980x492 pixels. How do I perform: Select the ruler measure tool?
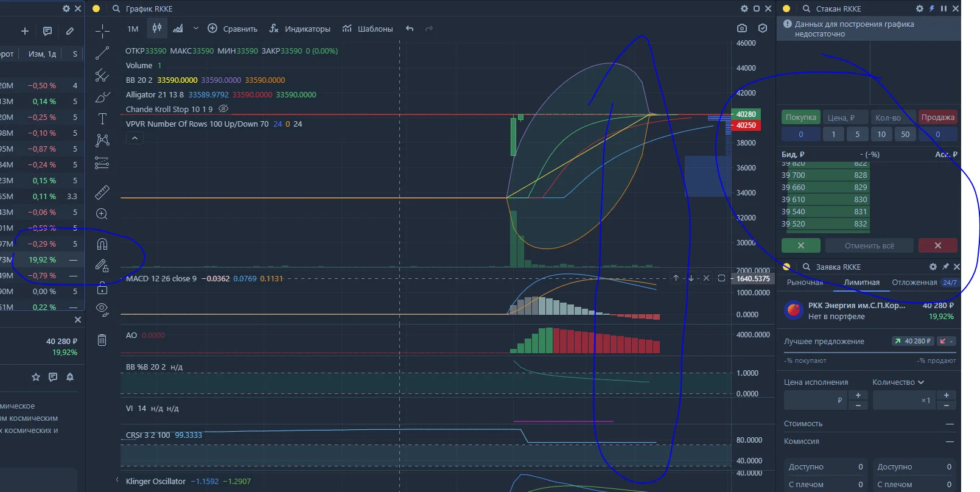(102, 192)
